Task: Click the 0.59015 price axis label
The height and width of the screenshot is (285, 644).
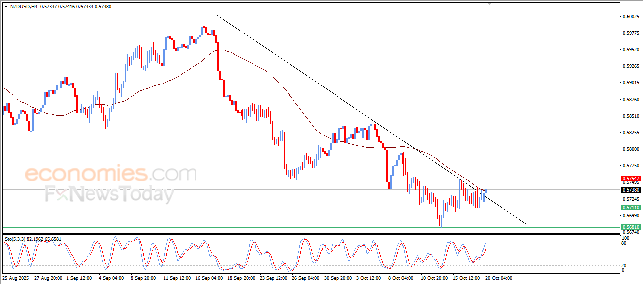Action: (x=631, y=83)
